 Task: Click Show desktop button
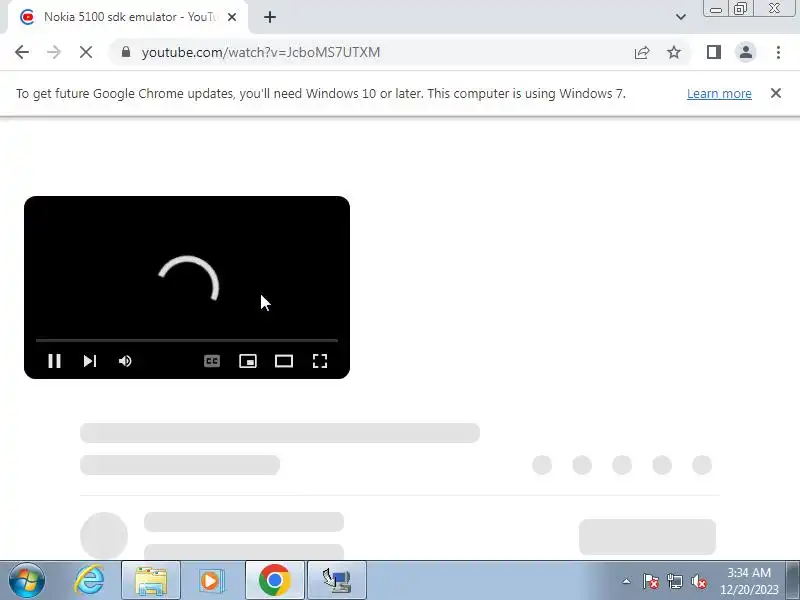coord(793,580)
